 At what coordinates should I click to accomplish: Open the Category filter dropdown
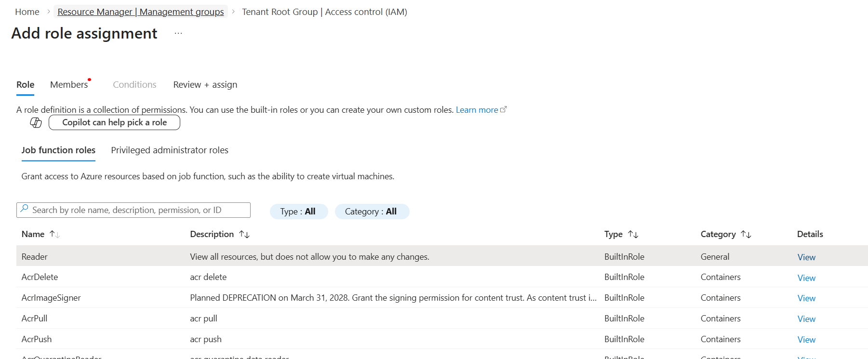pos(371,212)
